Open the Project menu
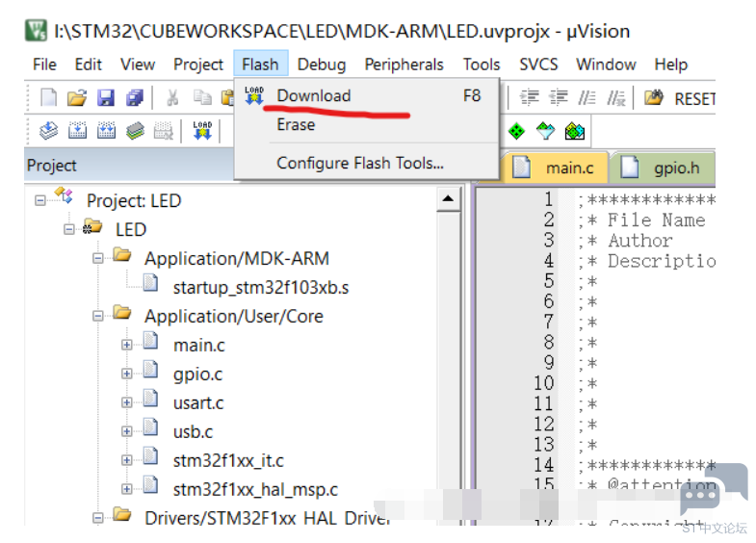 tap(198, 65)
